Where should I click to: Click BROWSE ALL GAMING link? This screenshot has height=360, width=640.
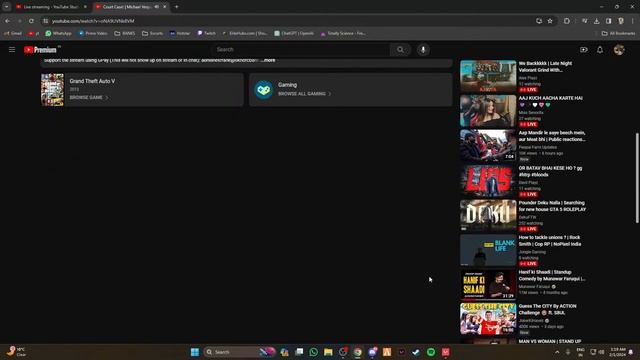304,94
